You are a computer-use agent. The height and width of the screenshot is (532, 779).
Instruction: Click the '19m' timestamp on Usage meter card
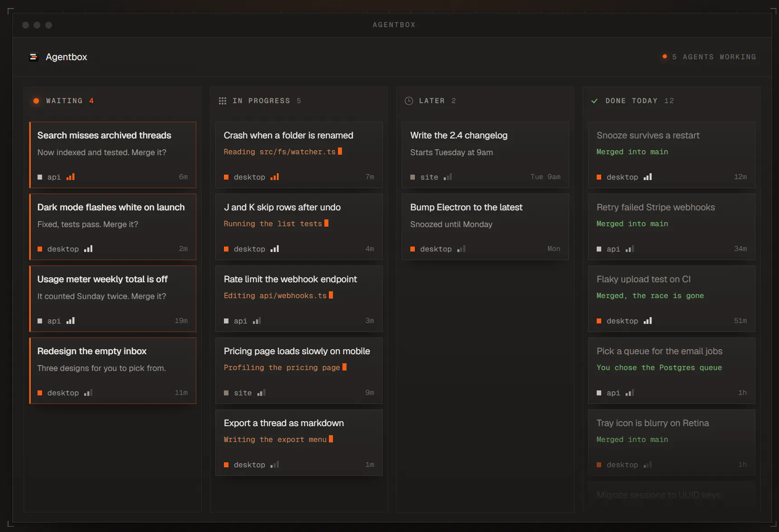pyautogui.click(x=181, y=321)
